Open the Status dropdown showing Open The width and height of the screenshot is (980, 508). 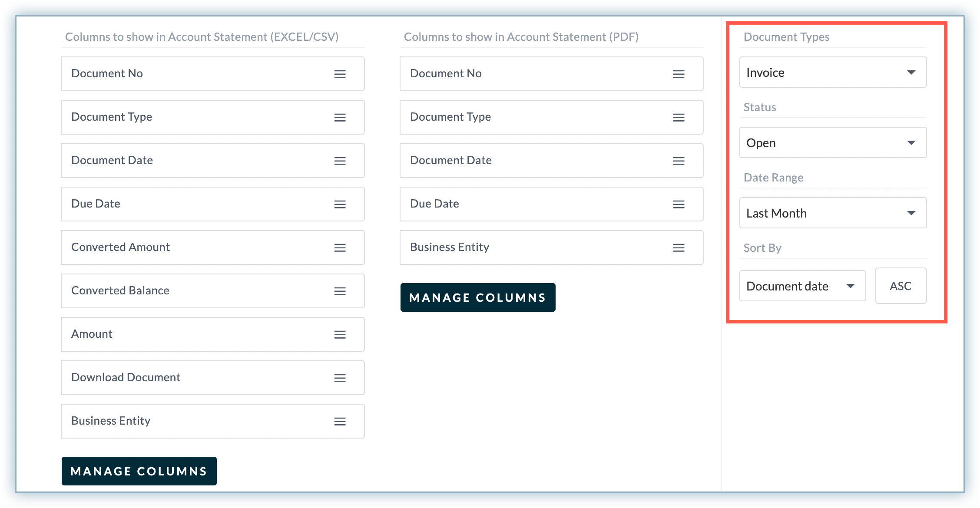click(x=833, y=142)
